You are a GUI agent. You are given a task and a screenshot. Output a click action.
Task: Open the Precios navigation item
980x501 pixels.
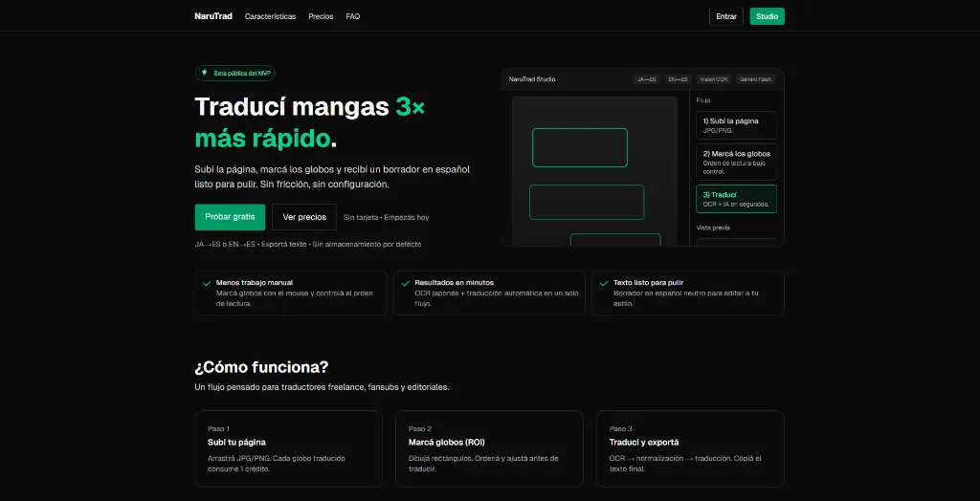[321, 16]
